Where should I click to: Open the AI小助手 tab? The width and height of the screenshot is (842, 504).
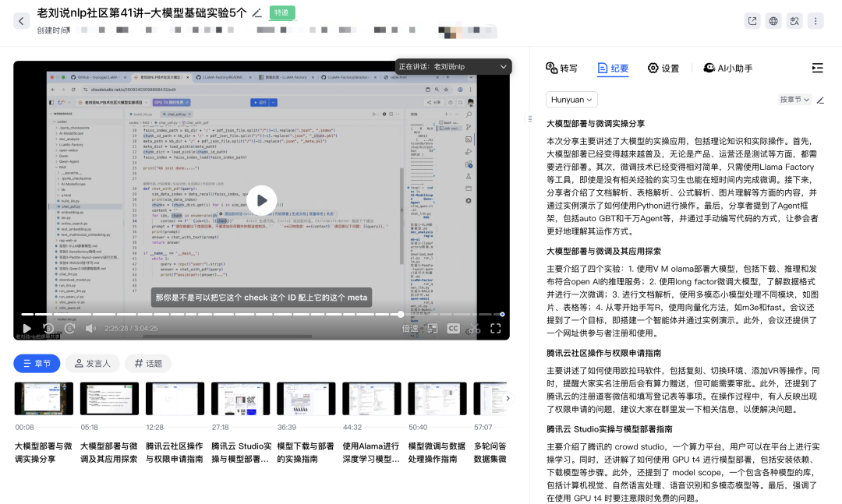coord(727,69)
